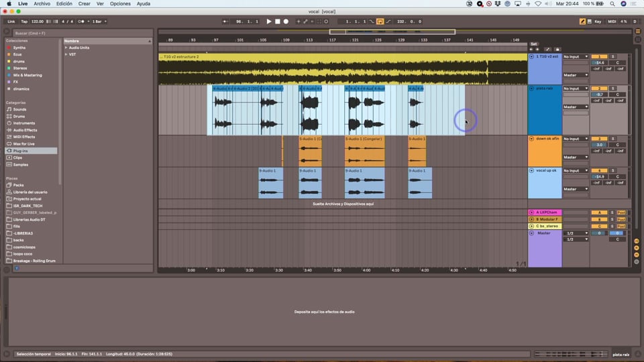Expand the Audio Units folder

point(66,48)
